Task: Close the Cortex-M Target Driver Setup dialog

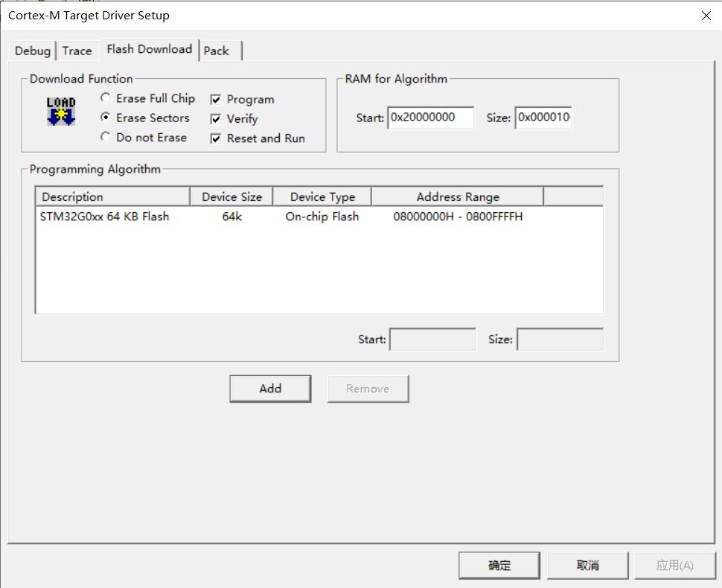Action: point(706,16)
